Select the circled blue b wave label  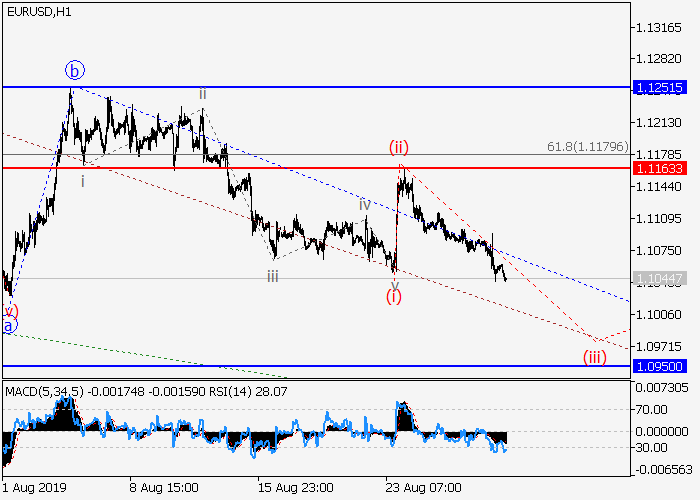coord(76,70)
